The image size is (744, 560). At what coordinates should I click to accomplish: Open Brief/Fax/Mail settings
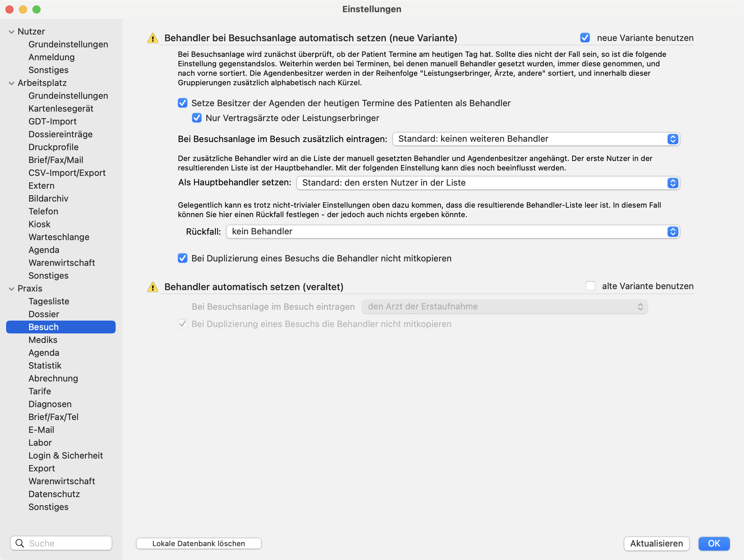56,160
